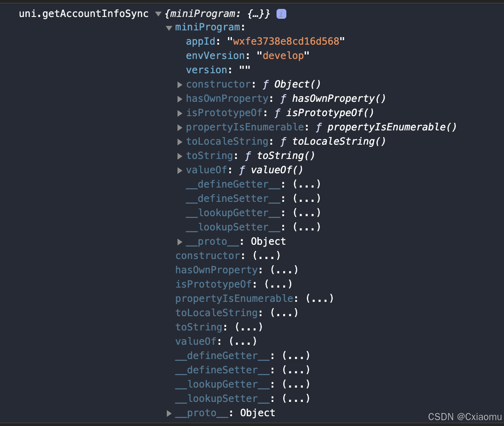Expand the hasOwnProperty function property
This screenshot has width=504, height=426.
coord(180,99)
